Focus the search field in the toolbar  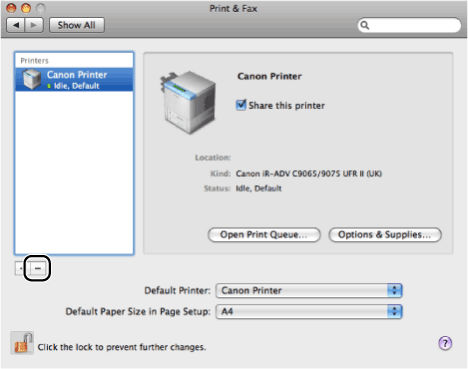(x=409, y=25)
